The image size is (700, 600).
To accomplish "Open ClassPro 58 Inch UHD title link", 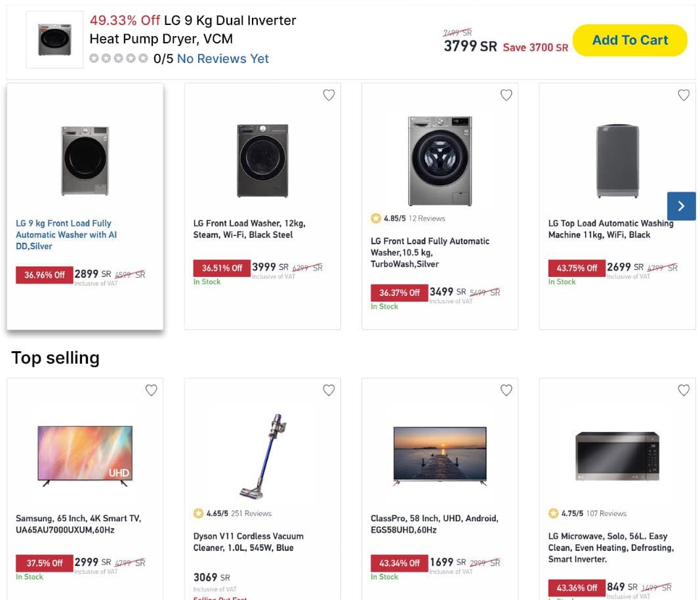I will pos(434,524).
